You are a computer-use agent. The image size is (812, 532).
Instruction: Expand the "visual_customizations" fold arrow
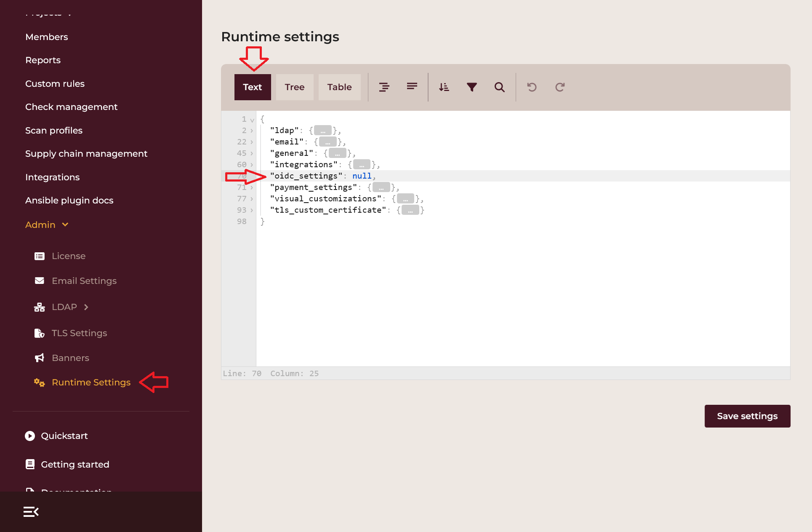252,199
